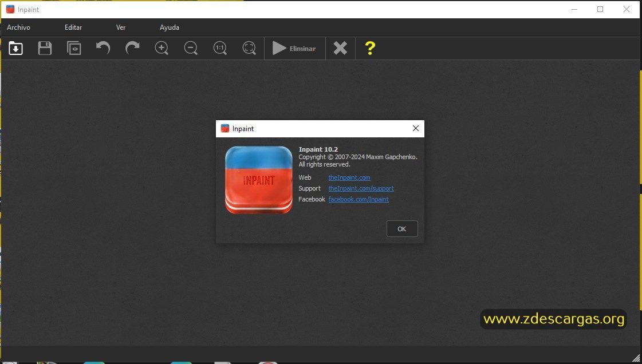Visit the facebook.com/Inpaint link

(x=359, y=199)
